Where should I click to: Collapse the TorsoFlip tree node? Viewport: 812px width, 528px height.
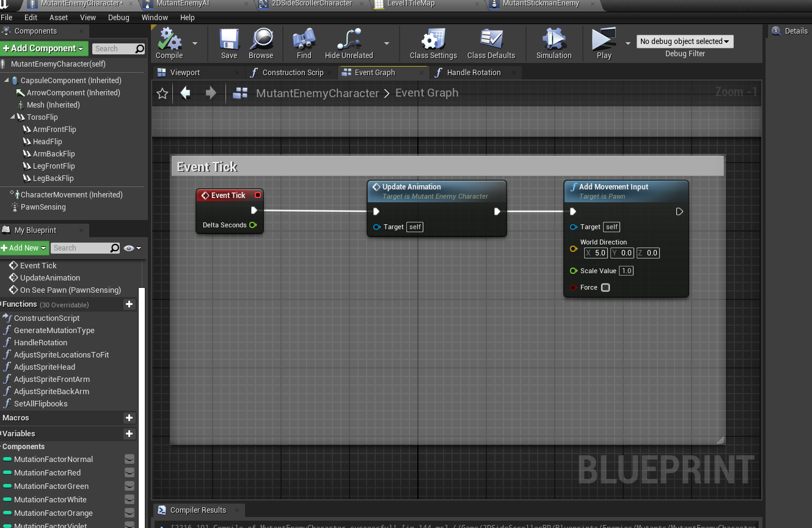pyautogui.click(x=12, y=117)
